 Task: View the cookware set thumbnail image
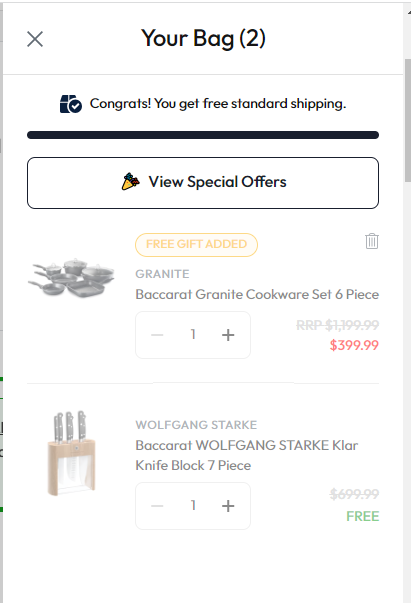click(x=72, y=277)
